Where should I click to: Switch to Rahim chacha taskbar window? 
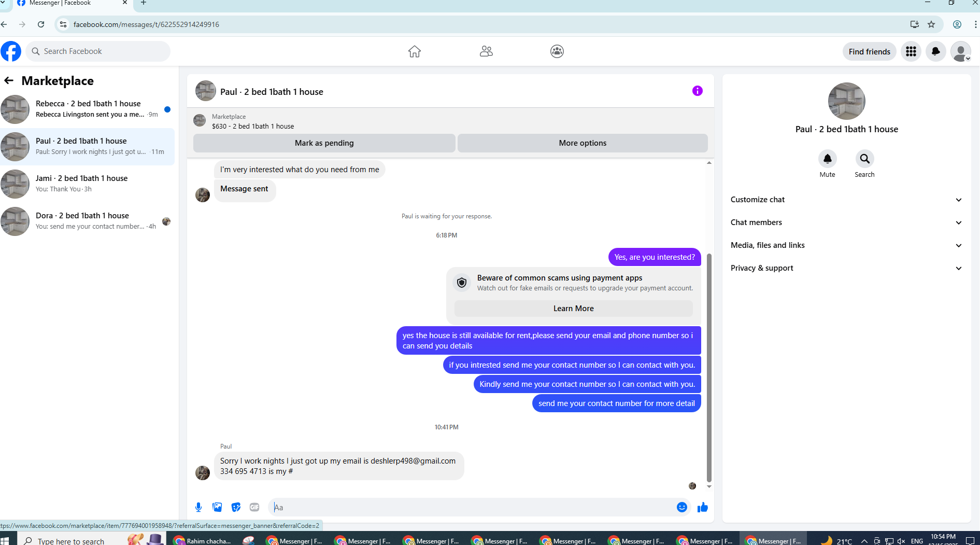tap(202, 541)
